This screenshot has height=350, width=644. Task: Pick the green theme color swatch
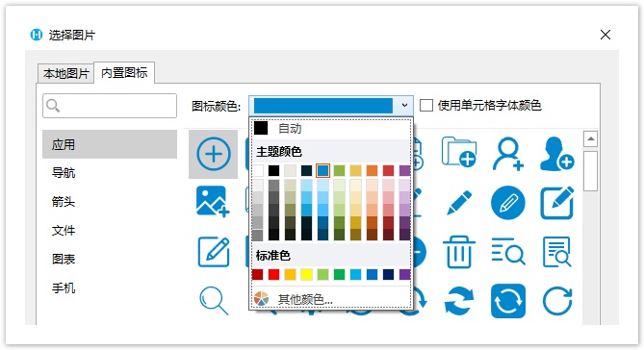pos(339,170)
